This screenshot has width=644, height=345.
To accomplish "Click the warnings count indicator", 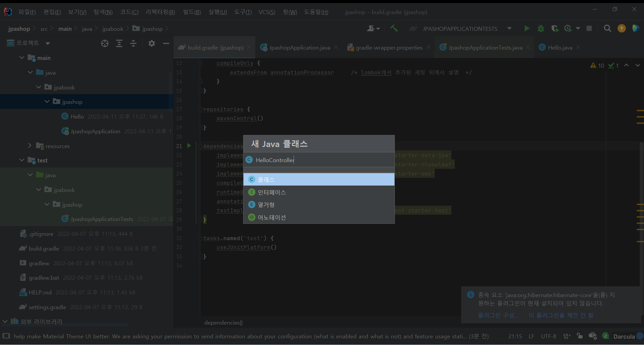I will pyautogui.click(x=597, y=66).
